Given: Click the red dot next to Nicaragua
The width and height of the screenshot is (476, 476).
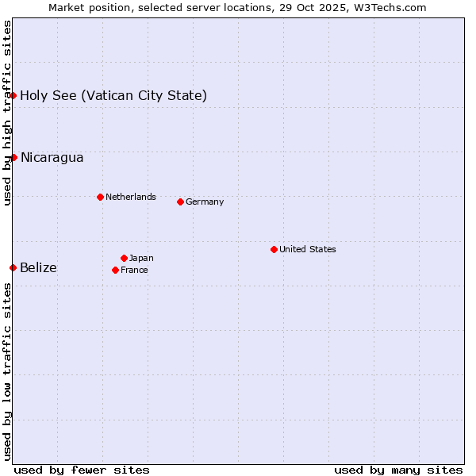Looking at the screenshot, I should (x=13, y=157).
